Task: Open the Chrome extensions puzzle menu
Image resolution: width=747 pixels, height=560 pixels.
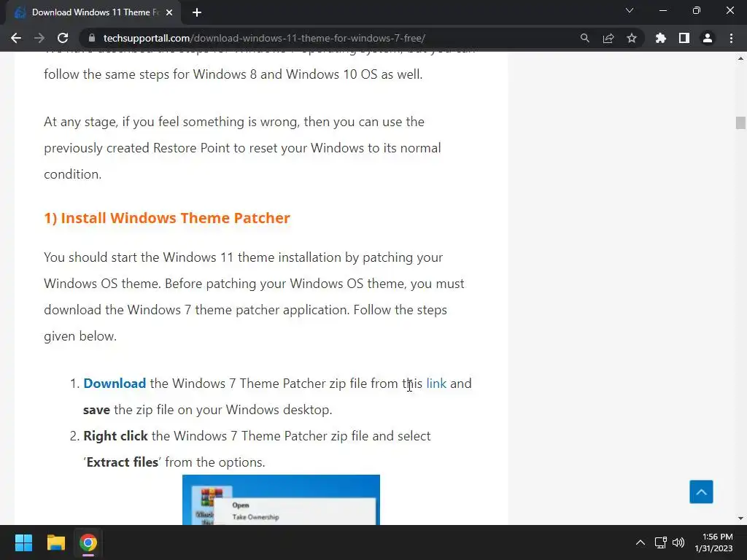Action: [x=661, y=38]
